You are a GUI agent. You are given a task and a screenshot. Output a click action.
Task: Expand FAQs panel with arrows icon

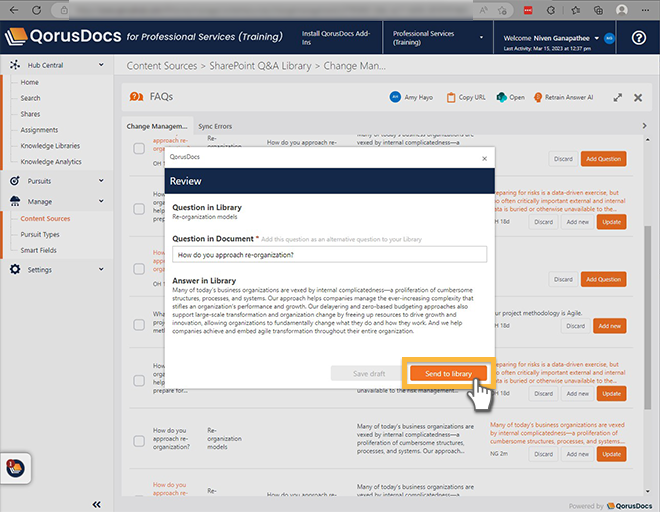tap(617, 98)
